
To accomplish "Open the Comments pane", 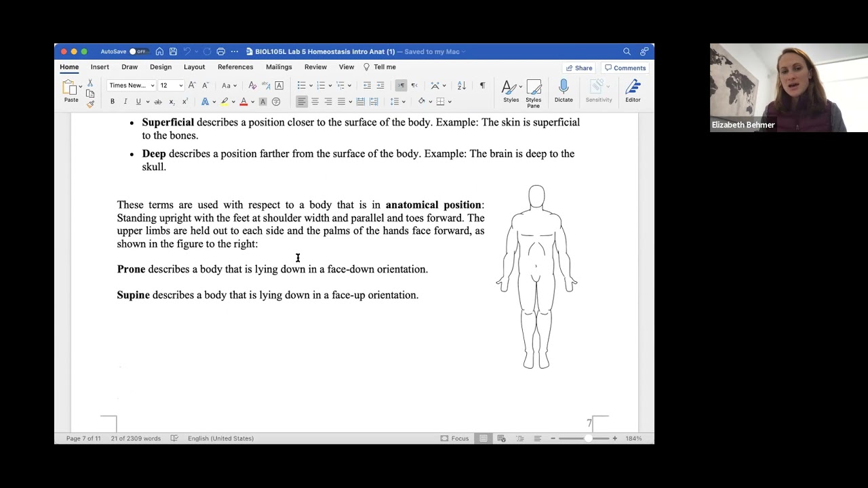I will pos(625,68).
